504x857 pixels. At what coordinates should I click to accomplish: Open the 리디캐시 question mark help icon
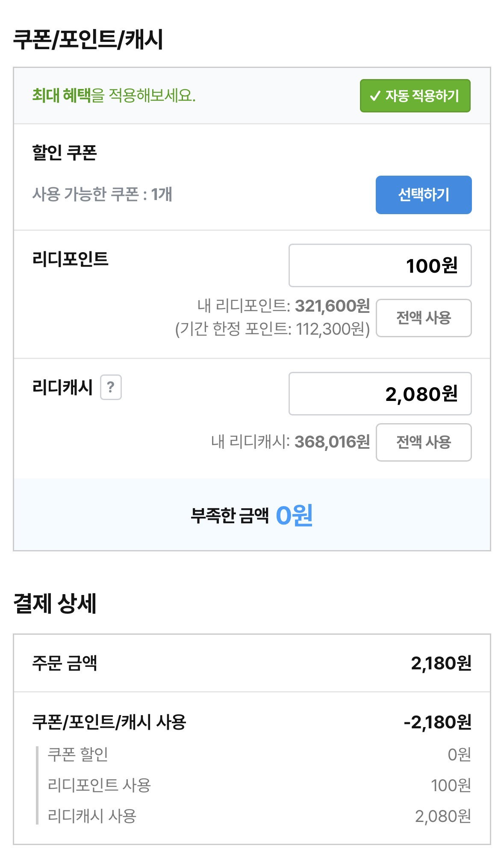tap(111, 387)
